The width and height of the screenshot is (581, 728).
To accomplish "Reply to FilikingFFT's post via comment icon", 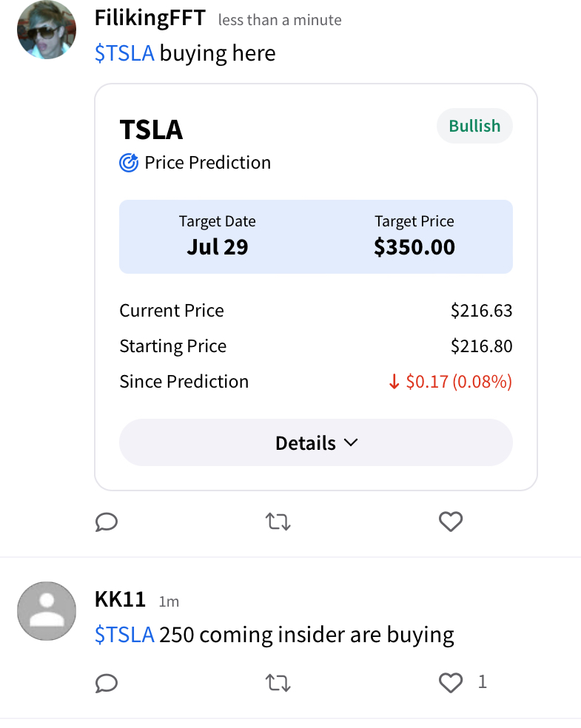I will (x=107, y=522).
